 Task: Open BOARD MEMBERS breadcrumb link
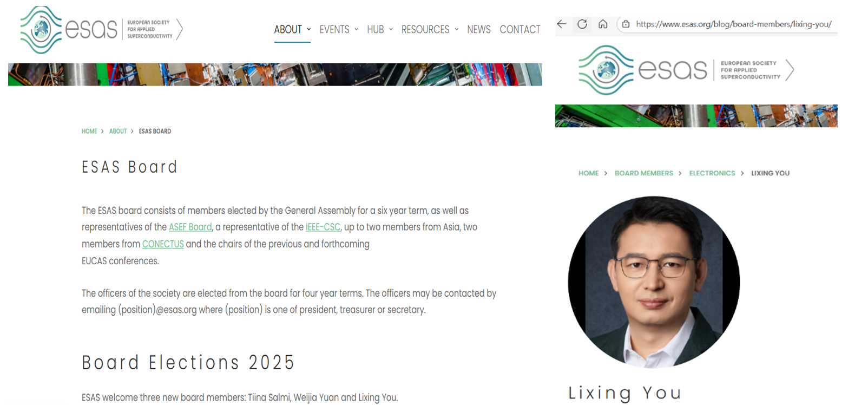point(644,173)
